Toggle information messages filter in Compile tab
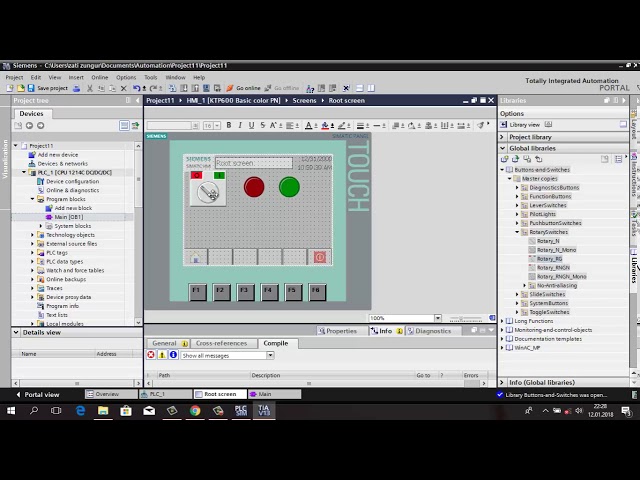640x480 pixels. pos(173,355)
